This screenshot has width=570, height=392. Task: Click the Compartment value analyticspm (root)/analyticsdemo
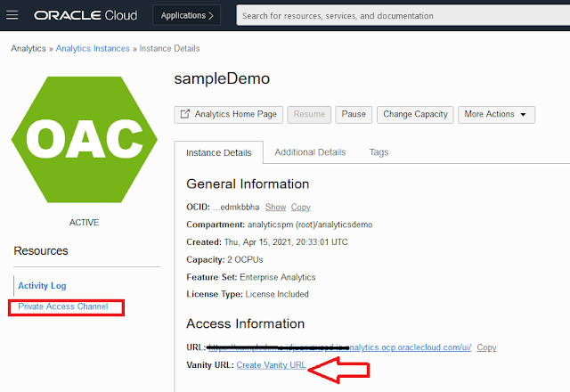310,225
